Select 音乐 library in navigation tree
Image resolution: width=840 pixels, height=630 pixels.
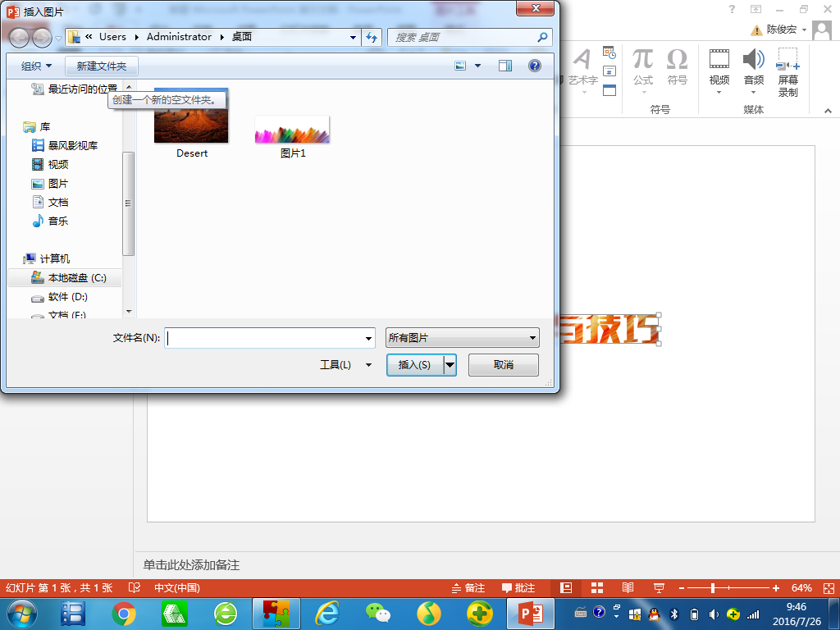[50, 221]
